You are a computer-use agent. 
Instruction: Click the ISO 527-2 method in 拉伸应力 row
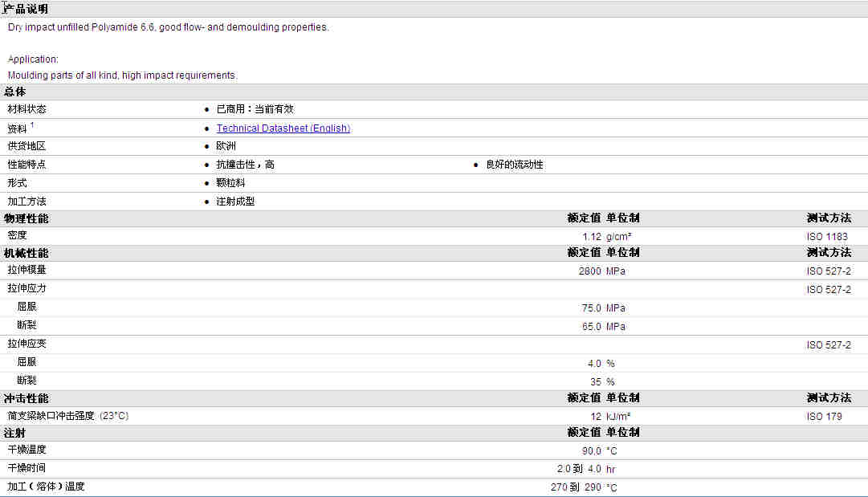[829, 290]
